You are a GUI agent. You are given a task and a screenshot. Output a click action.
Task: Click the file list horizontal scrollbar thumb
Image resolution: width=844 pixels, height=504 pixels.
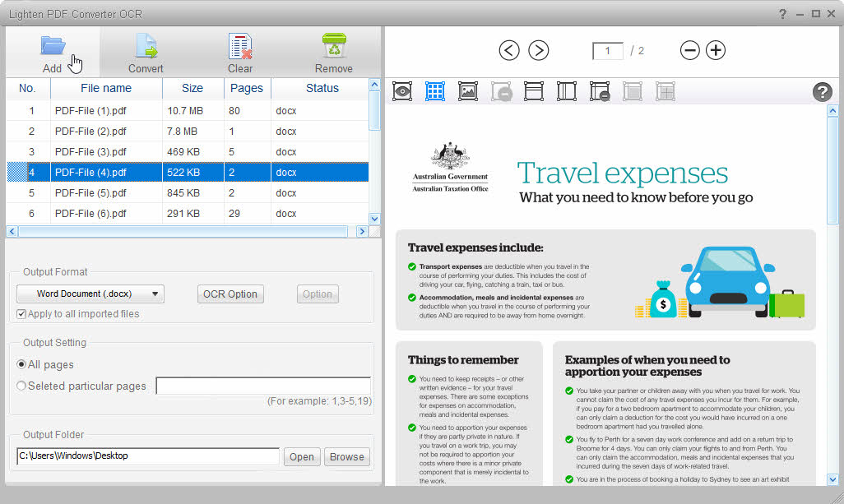[x=183, y=231]
